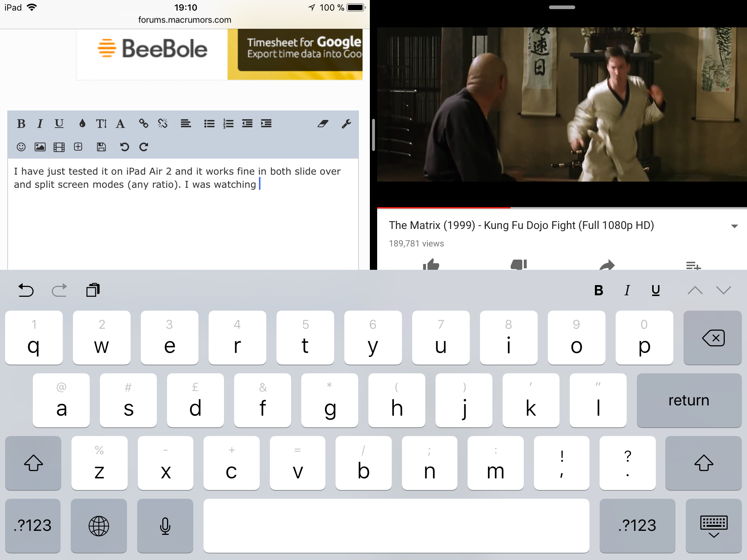Click the outdent icon
The width and height of the screenshot is (747, 560).
(247, 124)
